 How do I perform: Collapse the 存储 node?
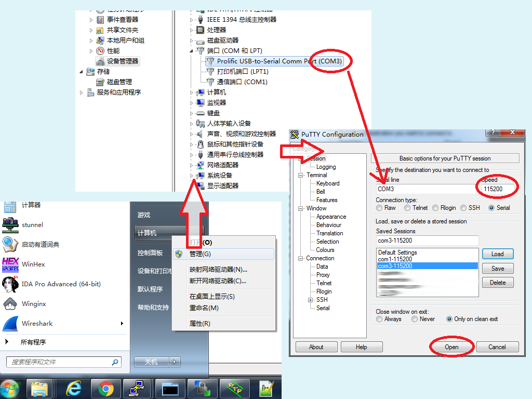(x=81, y=72)
